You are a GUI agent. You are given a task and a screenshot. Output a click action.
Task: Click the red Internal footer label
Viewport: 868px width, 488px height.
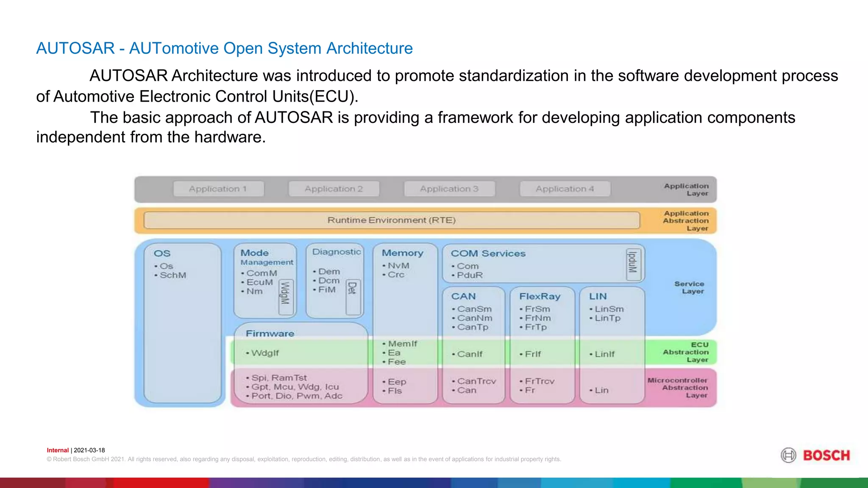click(58, 450)
